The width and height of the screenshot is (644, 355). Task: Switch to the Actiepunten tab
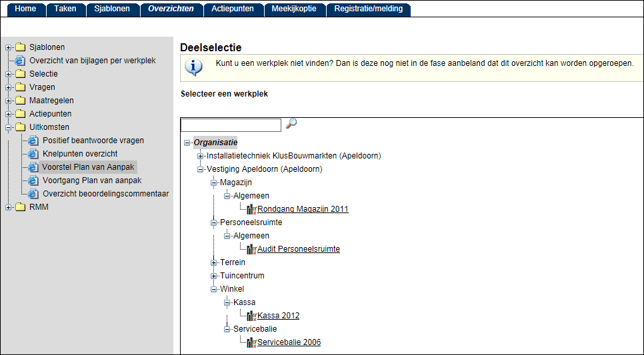tap(233, 9)
